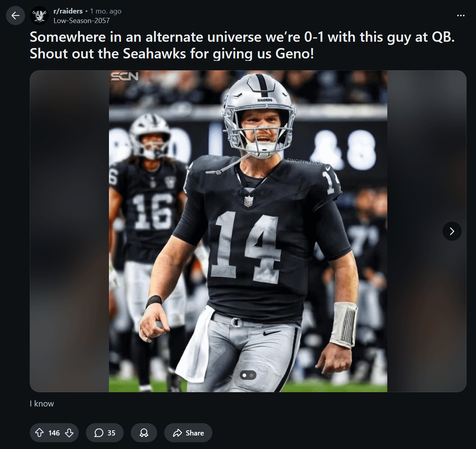Open the r/raiders community avatar
The height and width of the screenshot is (449, 476).
39,15
